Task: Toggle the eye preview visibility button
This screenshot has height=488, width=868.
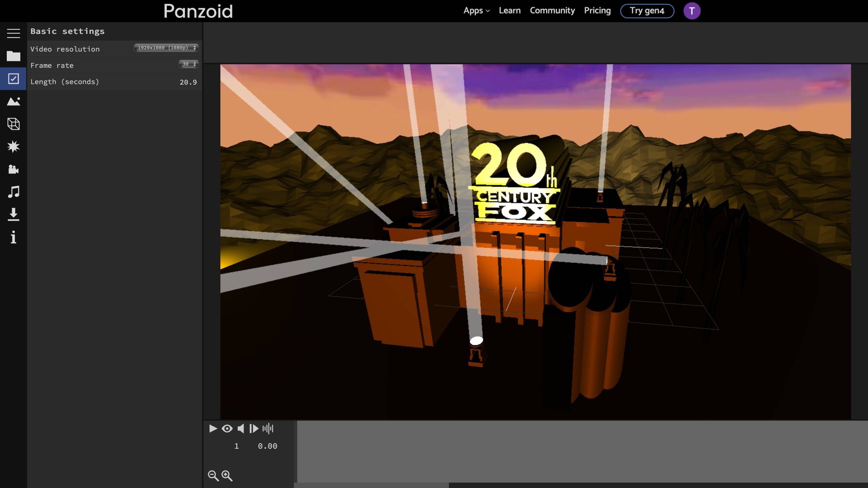Action: tap(227, 429)
